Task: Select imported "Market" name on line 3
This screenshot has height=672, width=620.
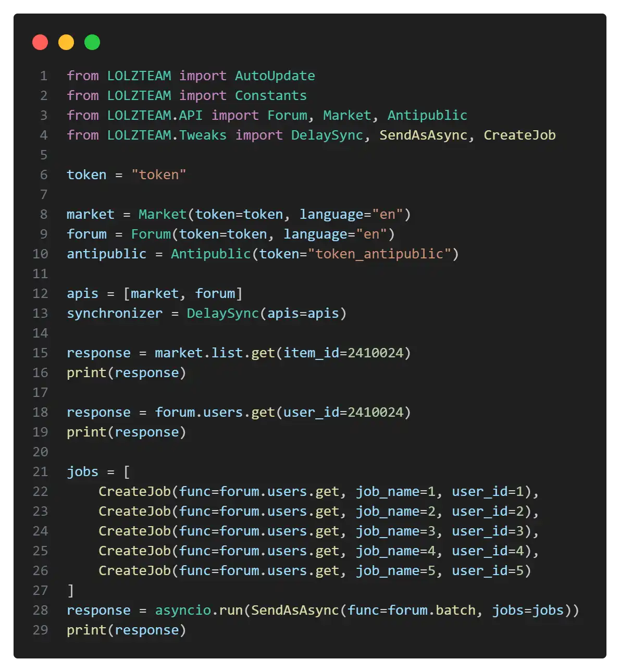Action: (x=347, y=116)
